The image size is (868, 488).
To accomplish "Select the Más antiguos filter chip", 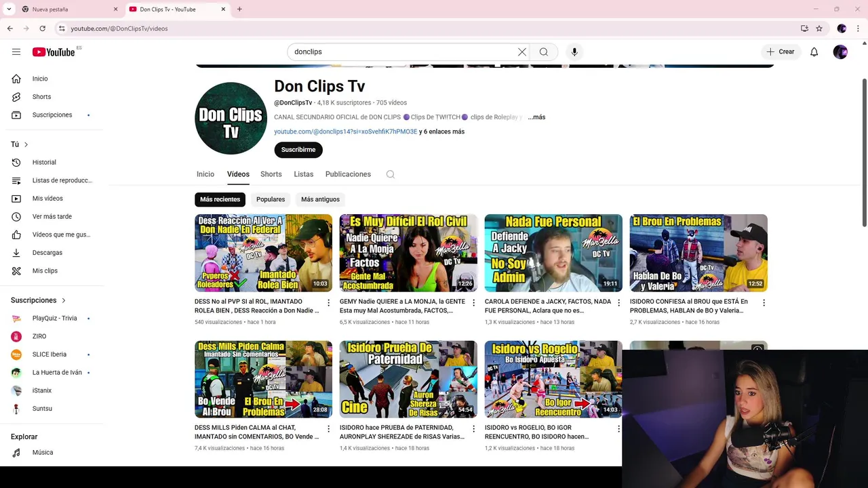I will (320, 199).
